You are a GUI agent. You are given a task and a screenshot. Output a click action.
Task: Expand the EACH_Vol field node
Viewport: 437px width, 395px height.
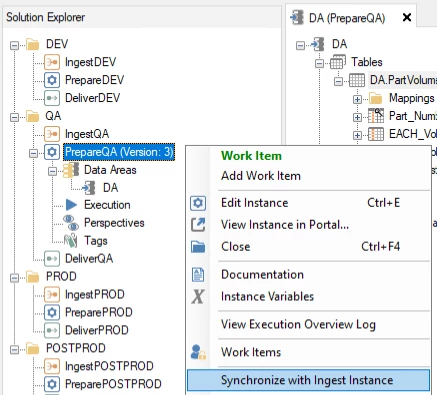(357, 135)
